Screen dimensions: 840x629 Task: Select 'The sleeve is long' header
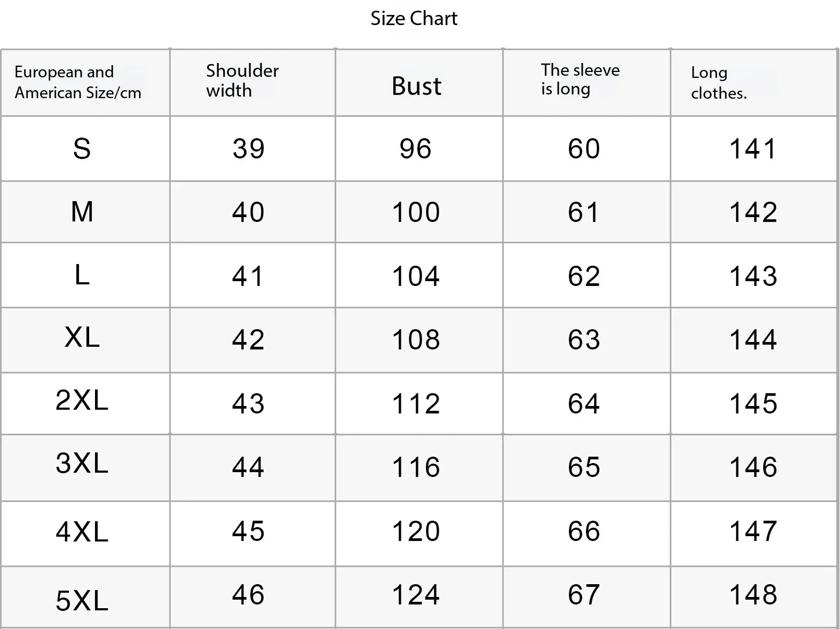pos(580,79)
